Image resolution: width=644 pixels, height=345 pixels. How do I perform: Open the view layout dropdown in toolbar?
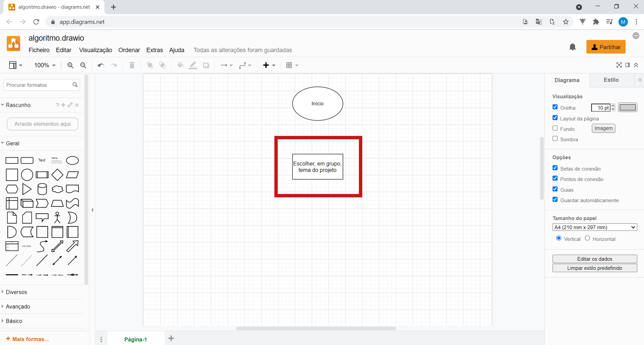(x=15, y=65)
